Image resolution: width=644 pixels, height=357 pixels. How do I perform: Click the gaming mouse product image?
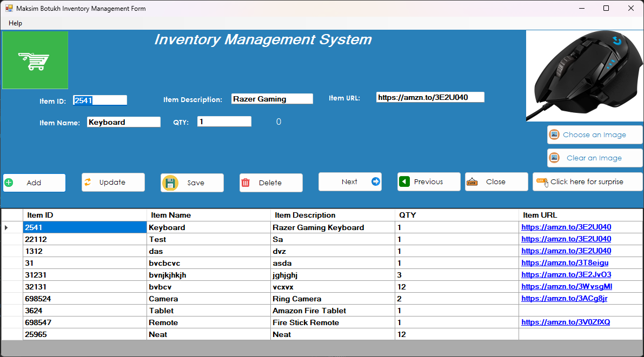(x=585, y=76)
